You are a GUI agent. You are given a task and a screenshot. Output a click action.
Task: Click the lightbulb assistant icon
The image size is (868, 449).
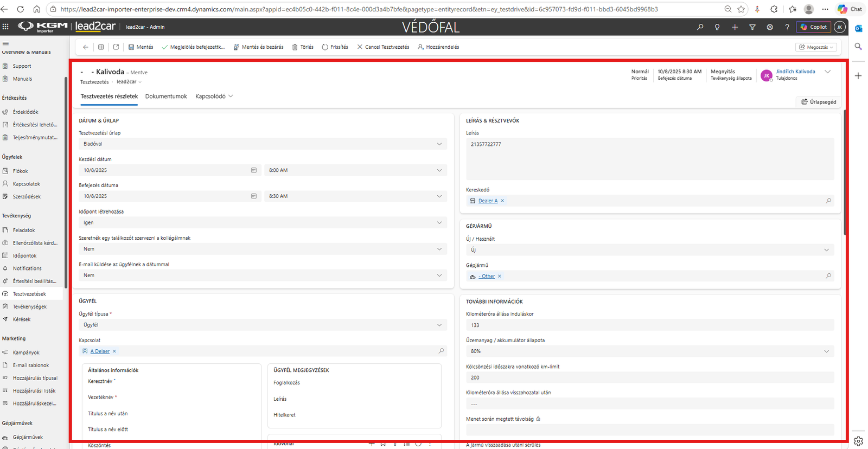(717, 27)
